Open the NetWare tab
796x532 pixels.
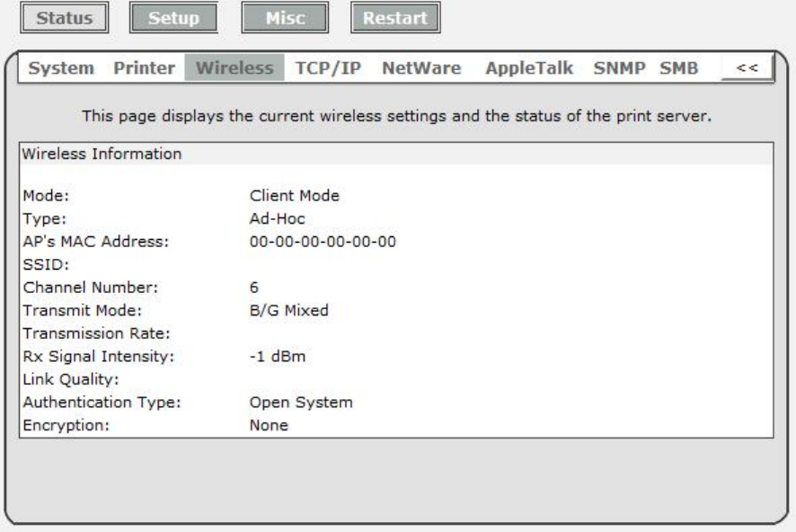(421, 67)
